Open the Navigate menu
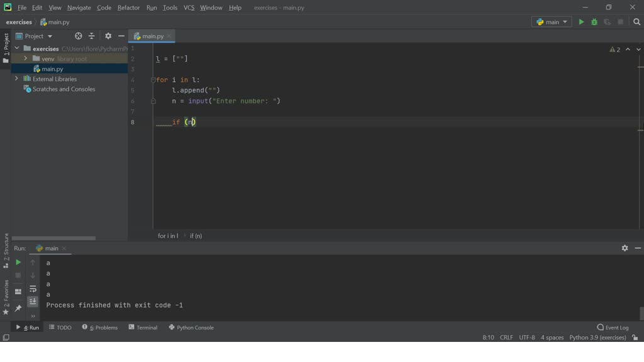The image size is (644, 362). (79, 8)
